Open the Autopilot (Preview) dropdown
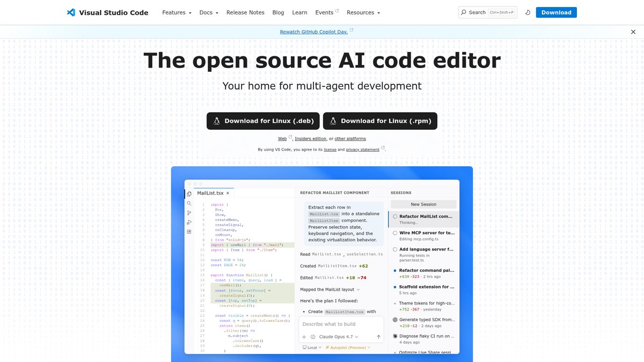The width and height of the screenshot is (644, 362). [348, 348]
